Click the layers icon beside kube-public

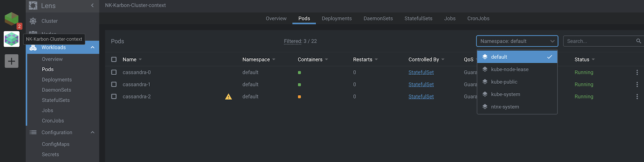pos(485,82)
